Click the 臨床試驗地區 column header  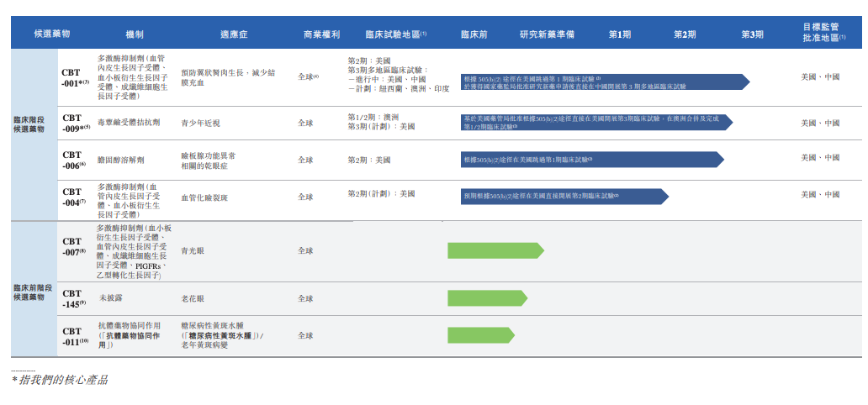tap(396, 34)
